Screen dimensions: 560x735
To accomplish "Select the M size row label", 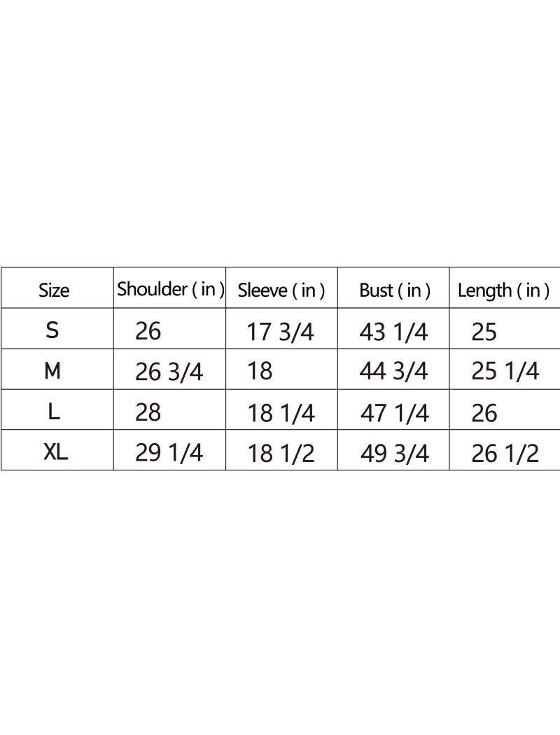I will [x=52, y=371].
